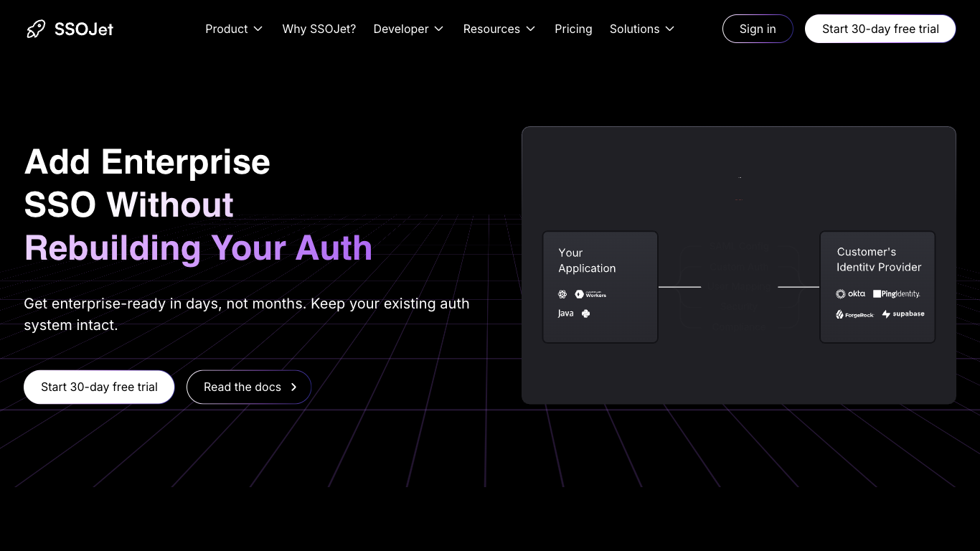Expand the Resources menu chevron
This screenshot has height=551, width=980.
pyautogui.click(x=530, y=29)
